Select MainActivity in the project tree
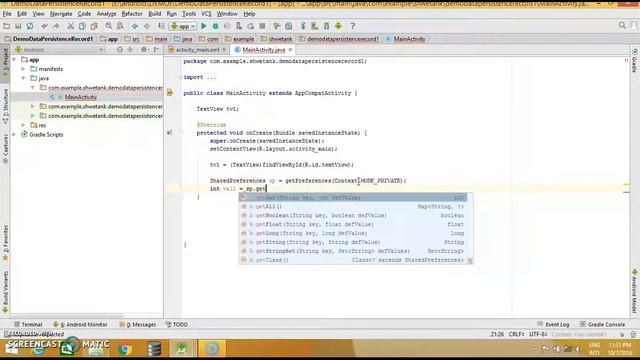Viewport: 640px width, 360px height. (x=80, y=97)
